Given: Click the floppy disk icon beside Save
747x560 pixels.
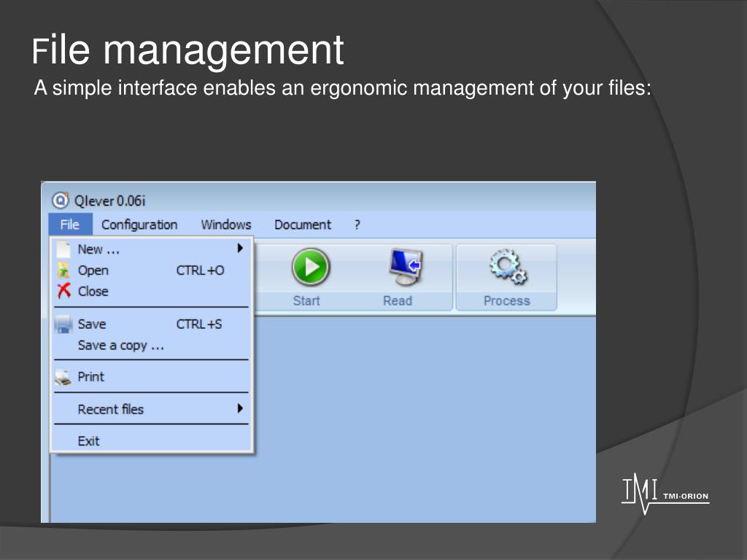Looking at the screenshot, I should coord(63,324).
